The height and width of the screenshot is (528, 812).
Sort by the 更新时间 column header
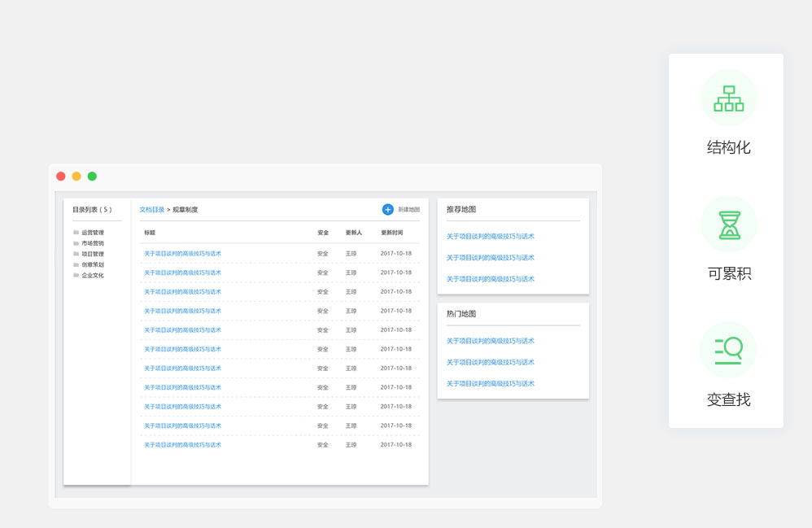pos(391,233)
